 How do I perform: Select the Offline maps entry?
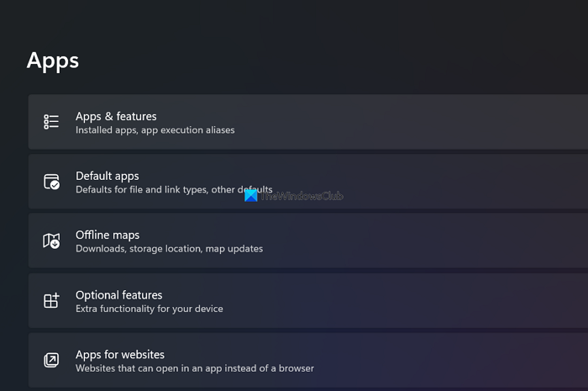pyautogui.click(x=108, y=235)
